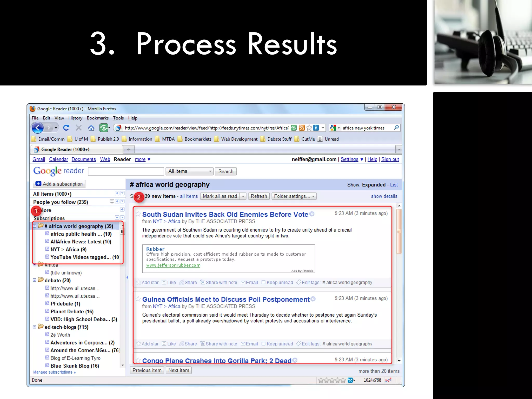
Task: Click the show details link
Action: (384, 196)
